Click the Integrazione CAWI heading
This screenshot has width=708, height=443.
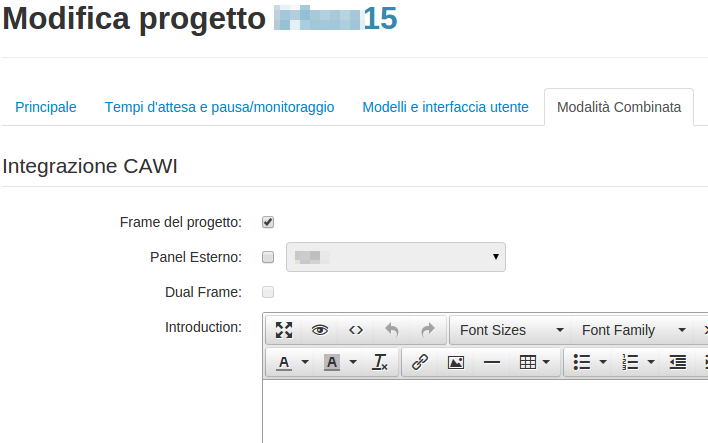point(90,166)
